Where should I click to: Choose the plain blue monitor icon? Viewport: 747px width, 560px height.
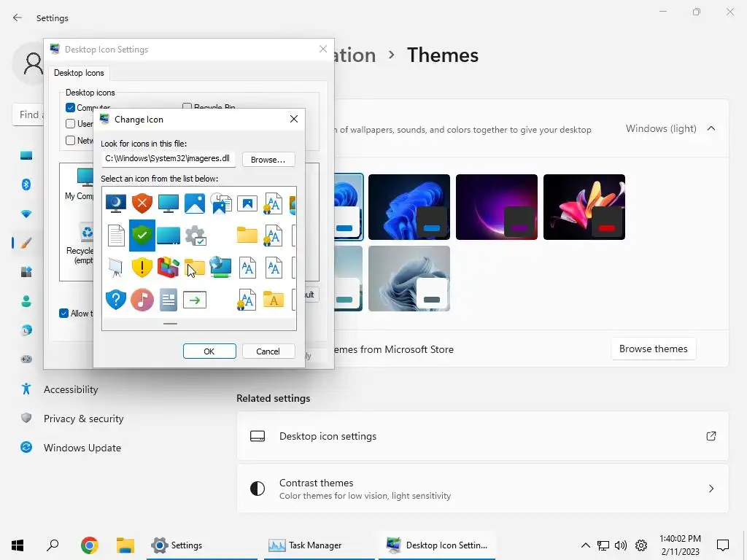(169, 203)
